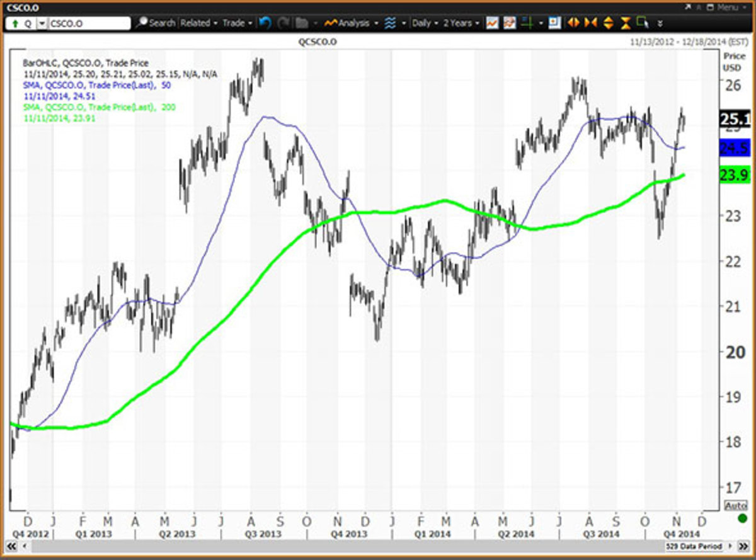This screenshot has height=560, width=756.
Task: Click the horizontal expand arrows icon
Action: click(573, 23)
